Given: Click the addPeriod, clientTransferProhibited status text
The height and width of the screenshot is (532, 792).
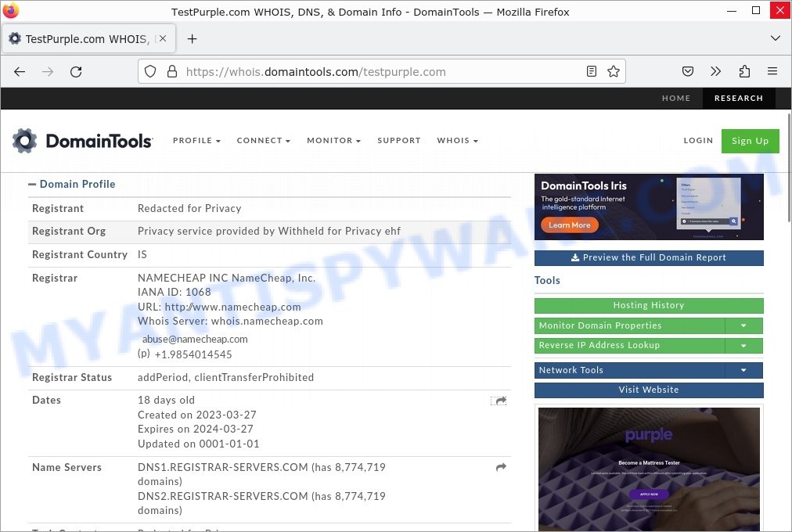Looking at the screenshot, I should [x=225, y=378].
